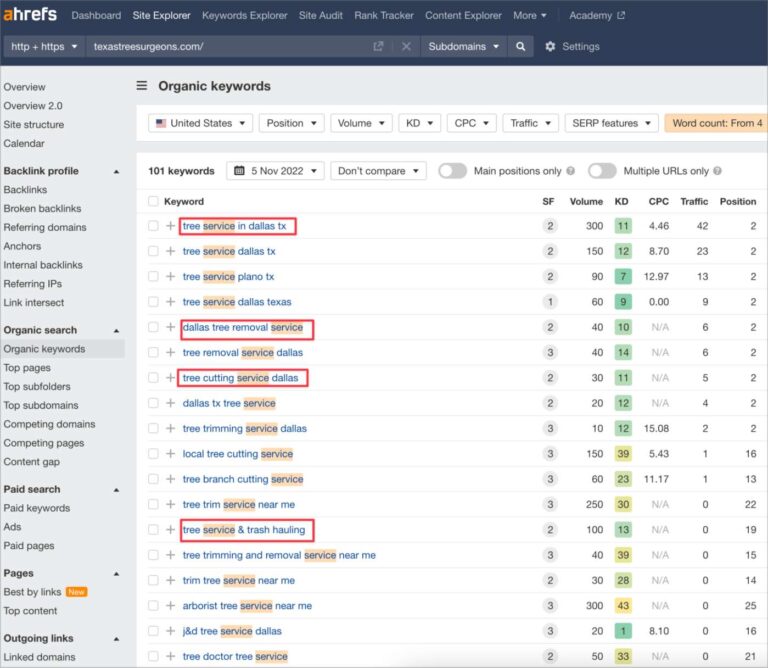Expand plus icon for tree service in dallas tx

coord(170,226)
